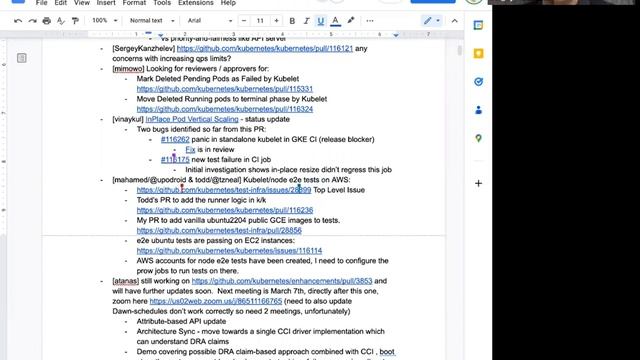The height and width of the screenshot is (360, 640).
Task: Click the '[mimowo]' author tag
Action: click(128, 69)
